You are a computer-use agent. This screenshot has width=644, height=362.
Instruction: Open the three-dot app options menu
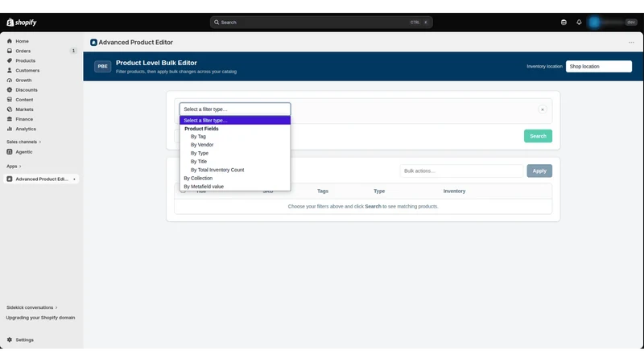coord(631,43)
